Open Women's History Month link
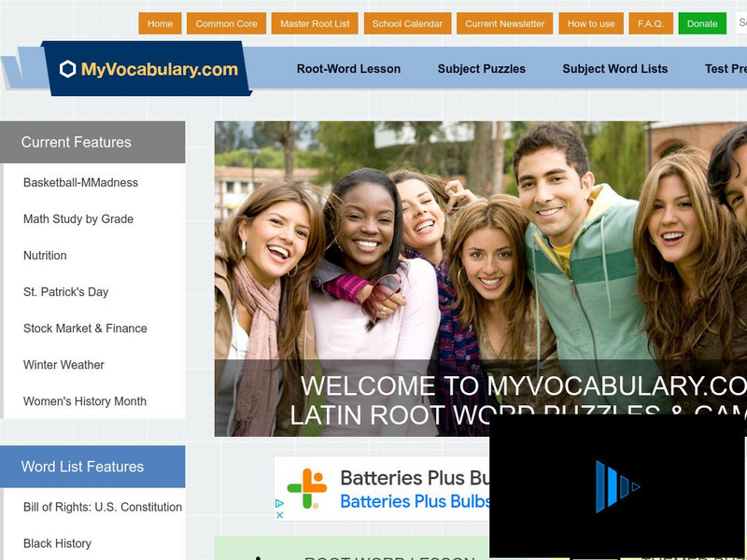Screen dimensions: 747x560 tap(85, 401)
